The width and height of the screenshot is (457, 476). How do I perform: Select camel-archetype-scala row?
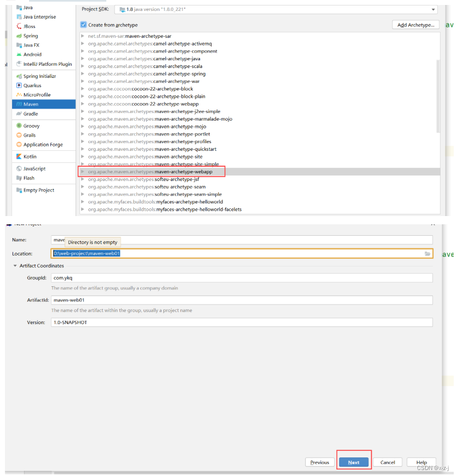click(260, 66)
